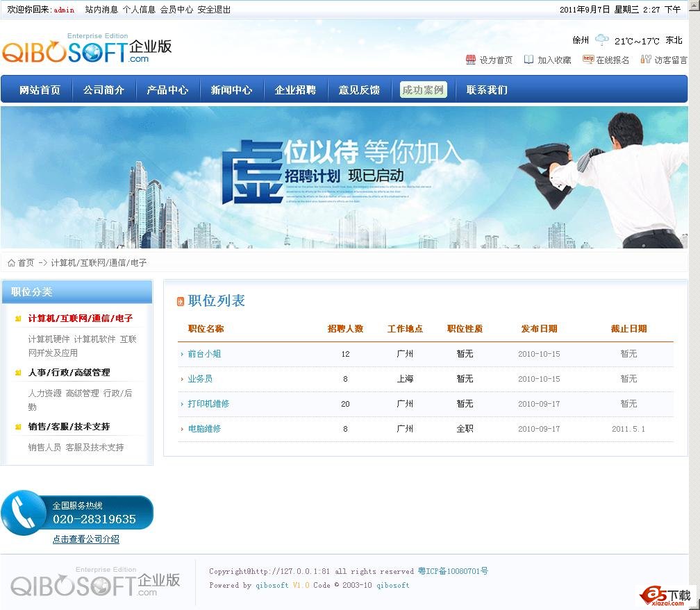The width and height of the screenshot is (700, 610).
Task: Click 安全退出 to log out
Action: click(x=214, y=10)
